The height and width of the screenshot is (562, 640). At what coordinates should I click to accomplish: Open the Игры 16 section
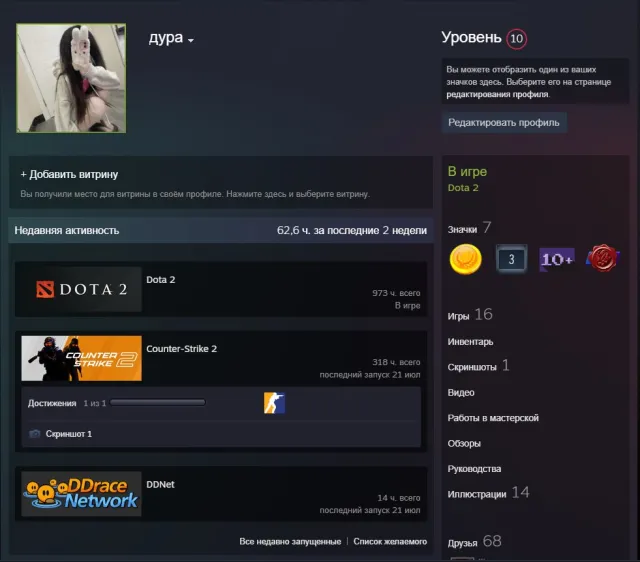point(470,315)
